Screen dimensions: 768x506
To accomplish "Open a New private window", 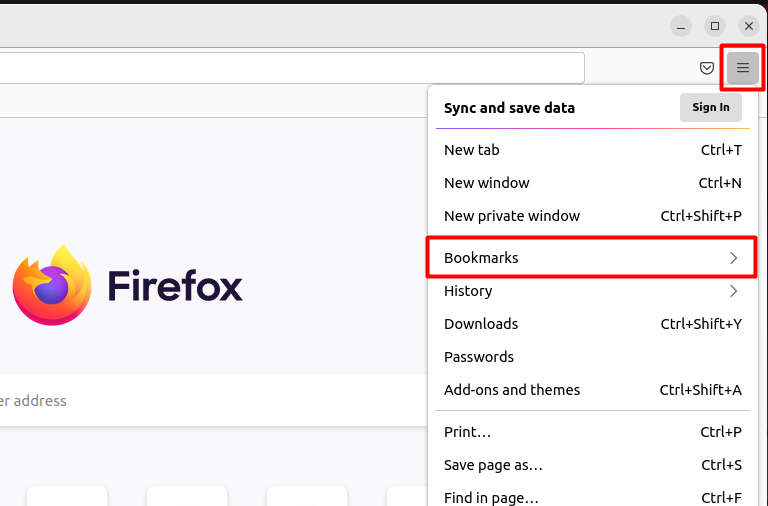I will (593, 216).
